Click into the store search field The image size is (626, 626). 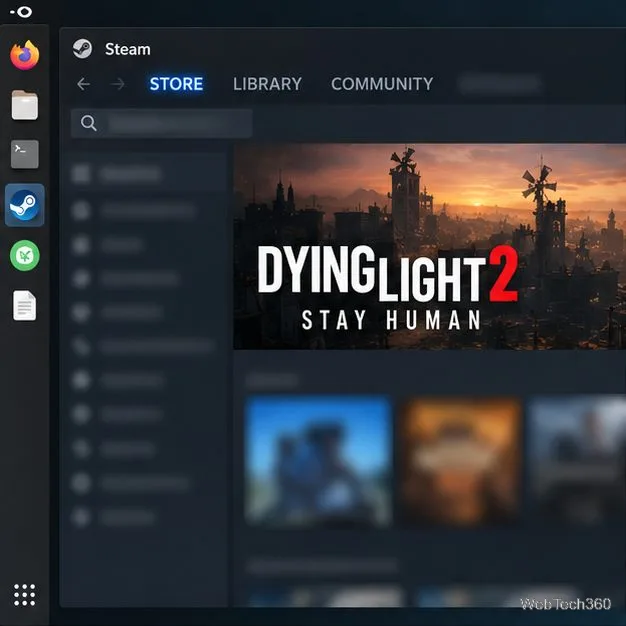pyautogui.click(x=162, y=123)
